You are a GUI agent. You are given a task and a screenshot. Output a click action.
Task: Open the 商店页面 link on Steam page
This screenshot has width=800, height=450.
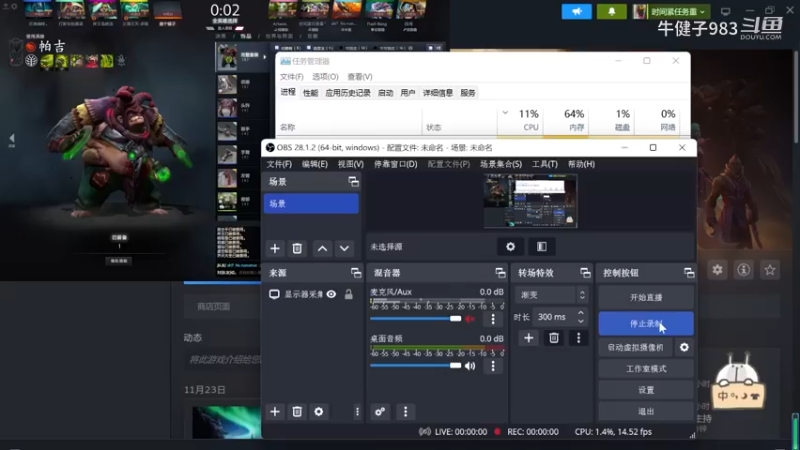click(213, 307)
